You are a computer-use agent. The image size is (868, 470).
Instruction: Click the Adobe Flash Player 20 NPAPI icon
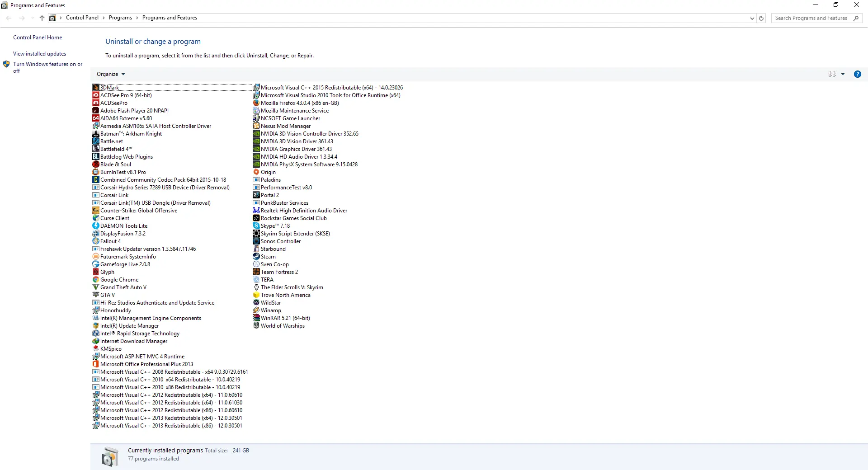tap(96, 111)
